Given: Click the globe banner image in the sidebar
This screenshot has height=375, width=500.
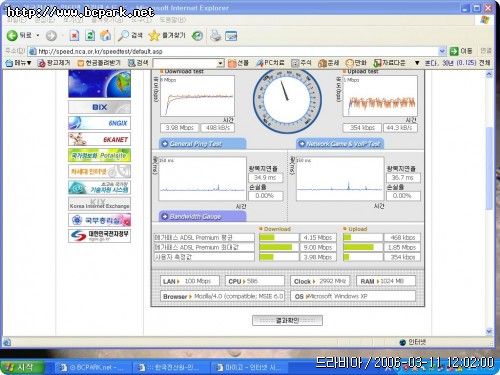Looking at the screenshot, I should coord(99,84).
